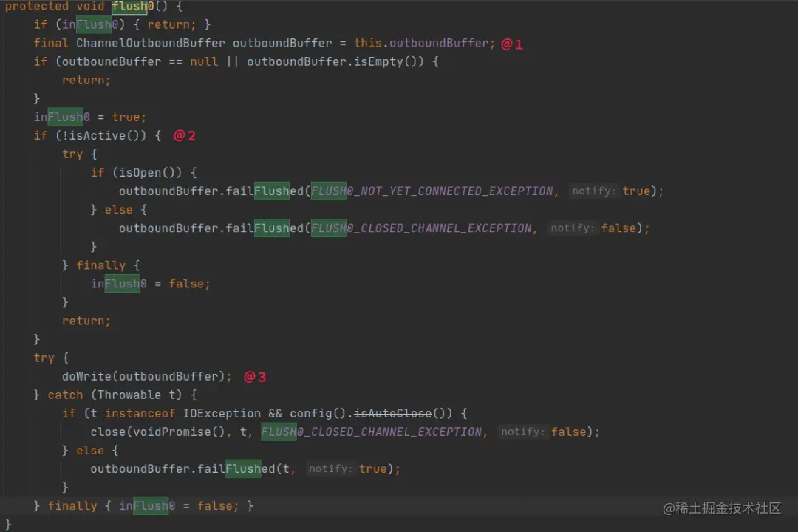Click the FLUSH0_NOT_YET_CONNECTED_EXCEPTION constant

432,191
